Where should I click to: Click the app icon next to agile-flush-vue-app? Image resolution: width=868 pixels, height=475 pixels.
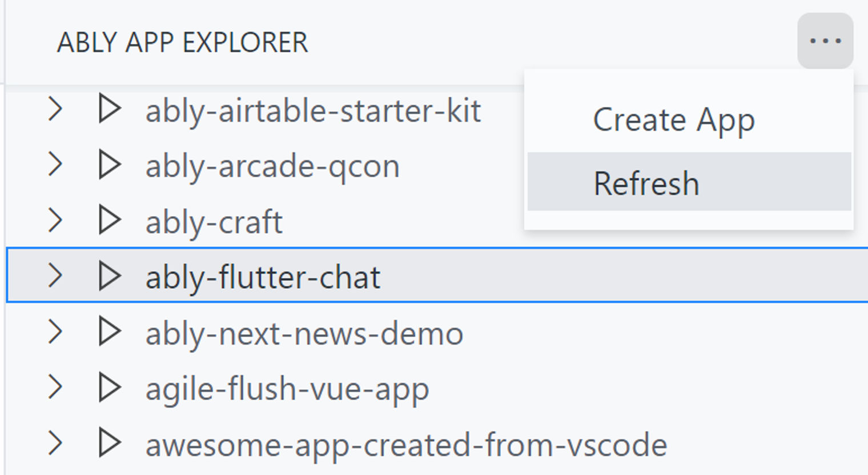tap(110, 388)
